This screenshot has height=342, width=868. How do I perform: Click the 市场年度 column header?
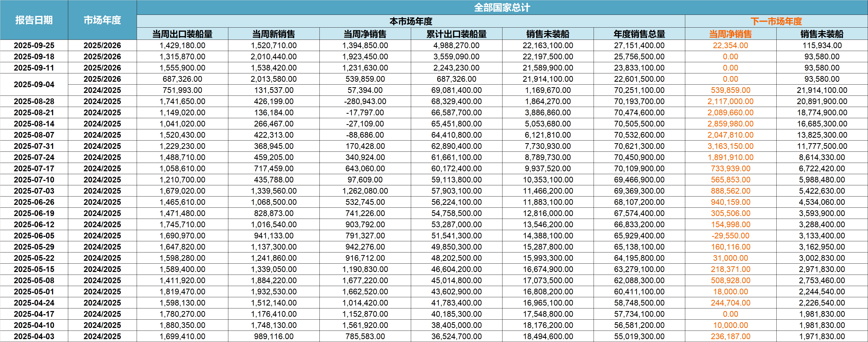[x=102, y=20]
